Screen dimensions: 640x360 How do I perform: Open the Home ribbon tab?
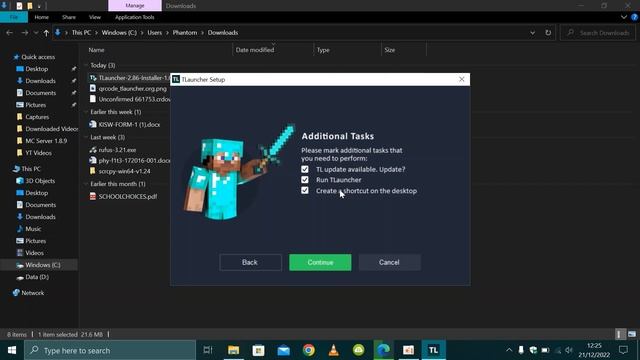click(x=42, y=17)
